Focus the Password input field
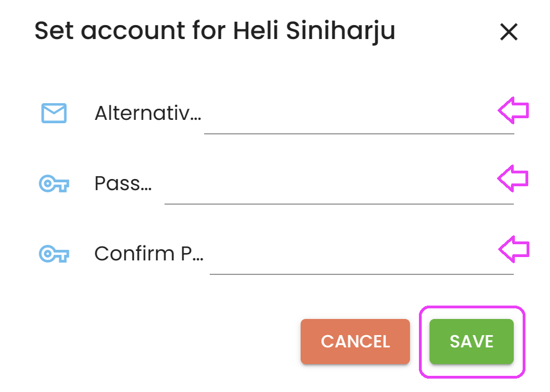 pos(339,184)
